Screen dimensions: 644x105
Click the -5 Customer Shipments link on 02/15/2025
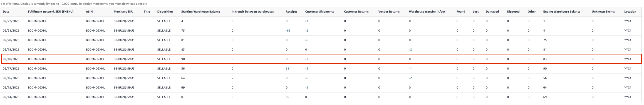[x=306, y=87]
